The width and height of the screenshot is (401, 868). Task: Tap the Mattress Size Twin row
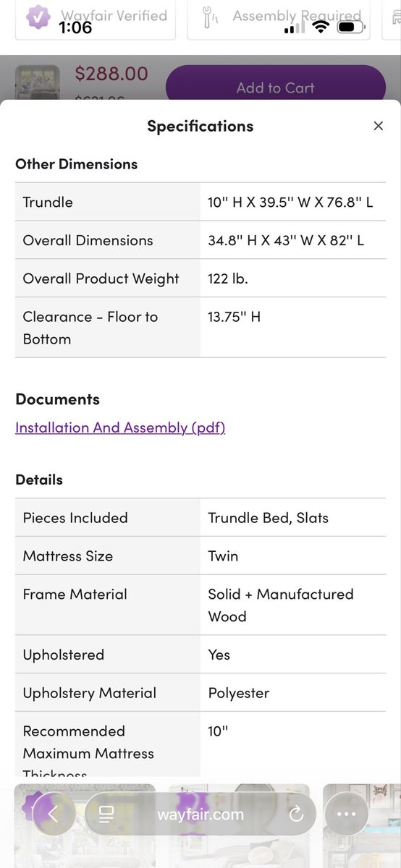[x=200, y=556]
